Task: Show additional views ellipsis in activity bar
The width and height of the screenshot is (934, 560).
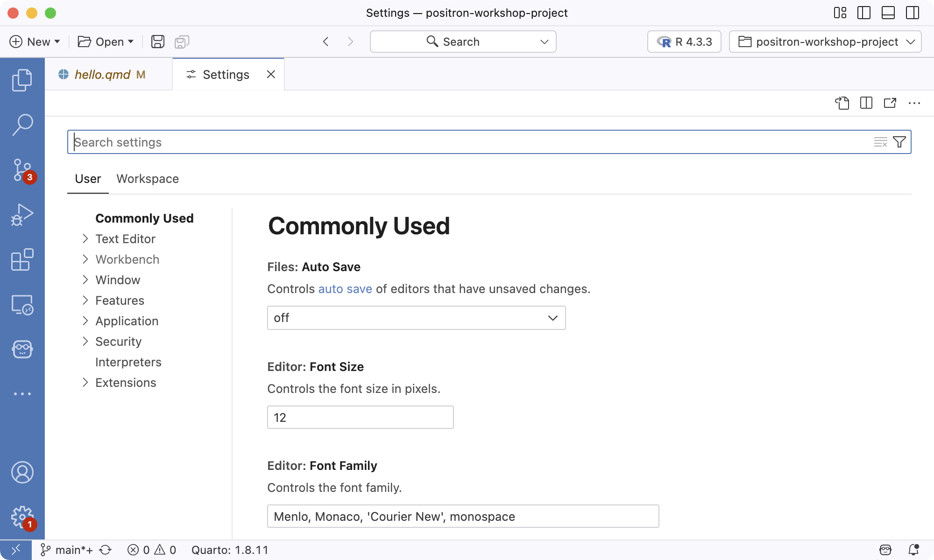Action: [22, 394]
